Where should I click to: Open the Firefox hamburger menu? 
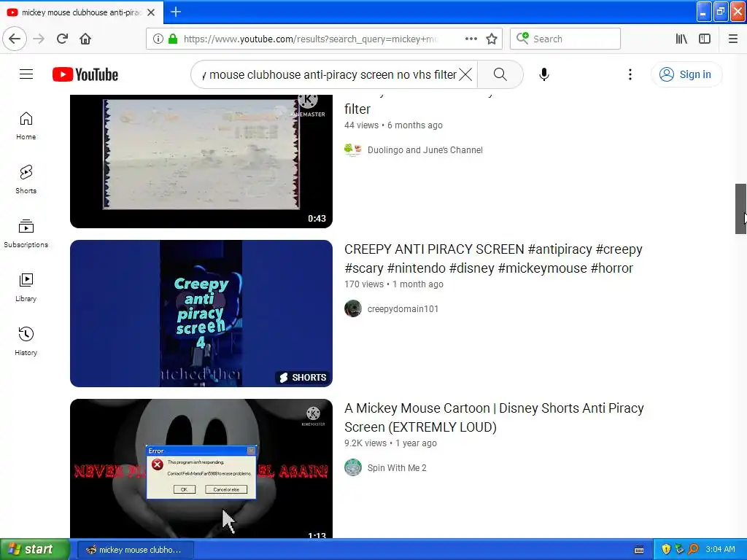pos(733,39)
